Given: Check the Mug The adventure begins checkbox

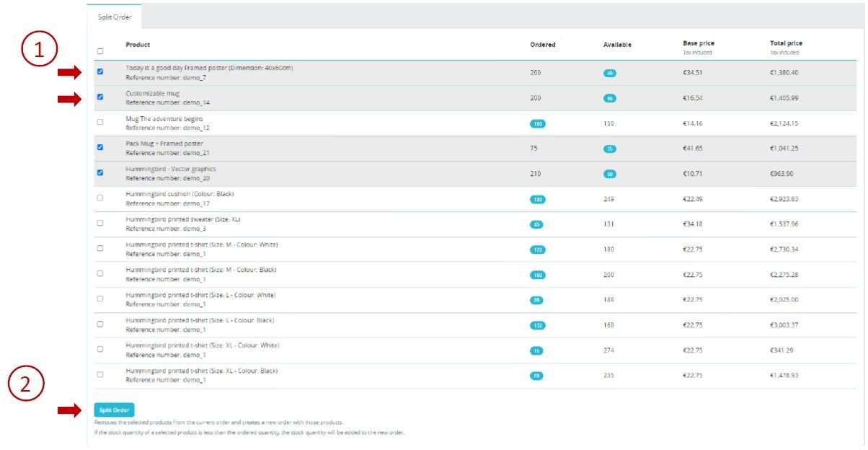Looking at the screenshot, I should pos(100,122).
